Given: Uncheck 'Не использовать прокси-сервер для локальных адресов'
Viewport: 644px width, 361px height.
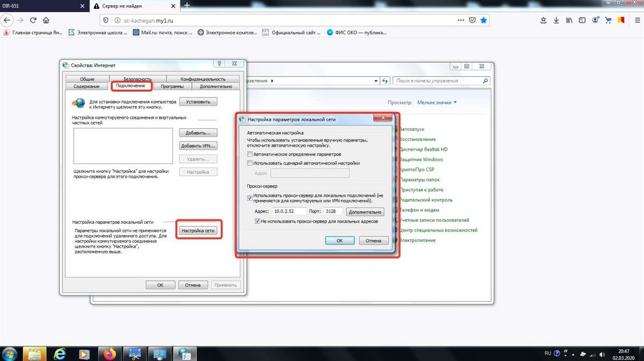Looking at the screenshot, I should tap(257, 221).
